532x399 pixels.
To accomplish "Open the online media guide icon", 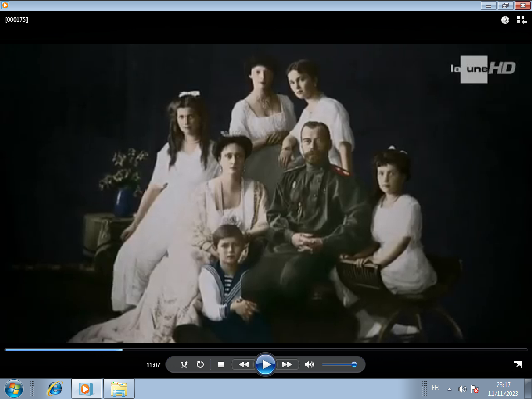I will (x=505, y=20).
